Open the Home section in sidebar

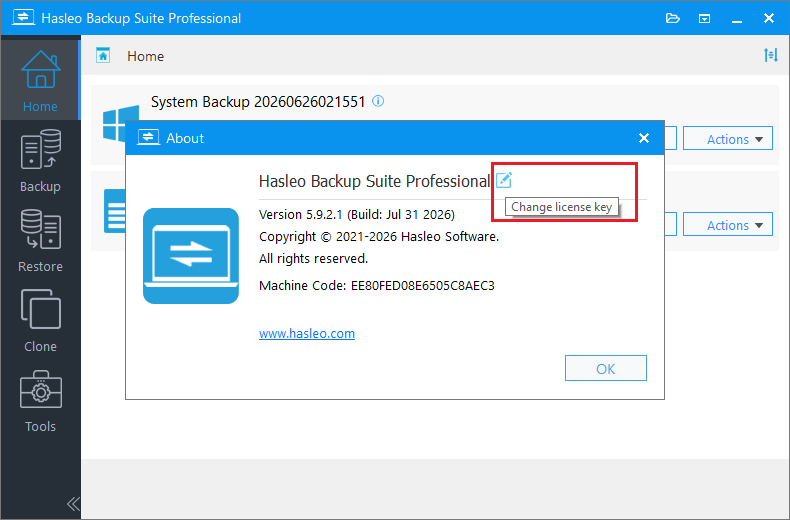(40, 81)
